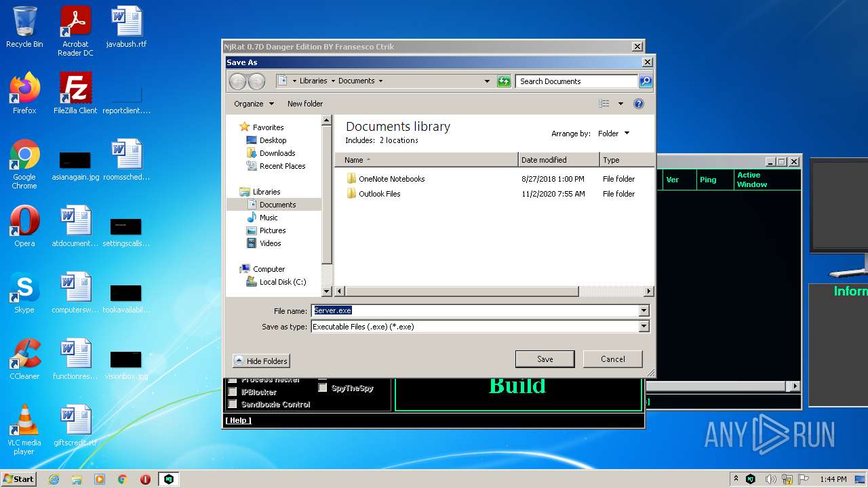Click the Save button

click(x=545, y=359)
